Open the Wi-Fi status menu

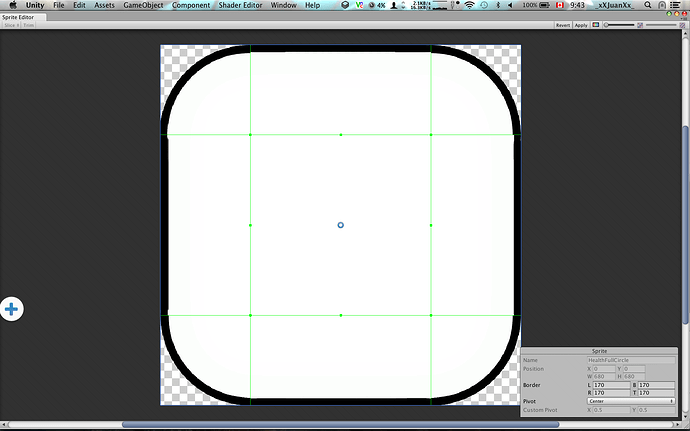tap(470, 5)
